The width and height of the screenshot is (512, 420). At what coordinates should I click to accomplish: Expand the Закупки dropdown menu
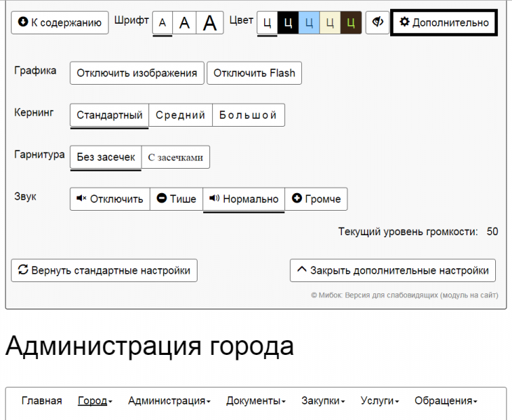pos(324,401)
